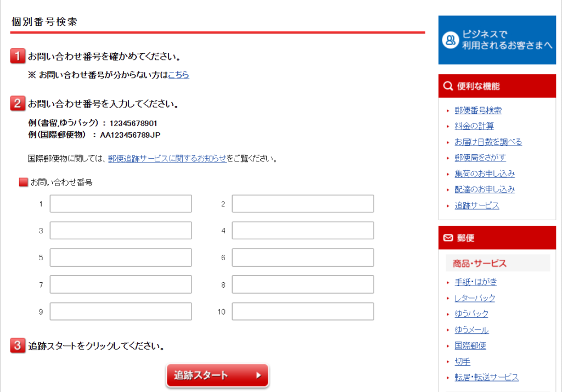Navigate to 追跡サービス sidebar link
Image resolution: width=562 pixels, height=392 pixels.
(x=476, y=205)
